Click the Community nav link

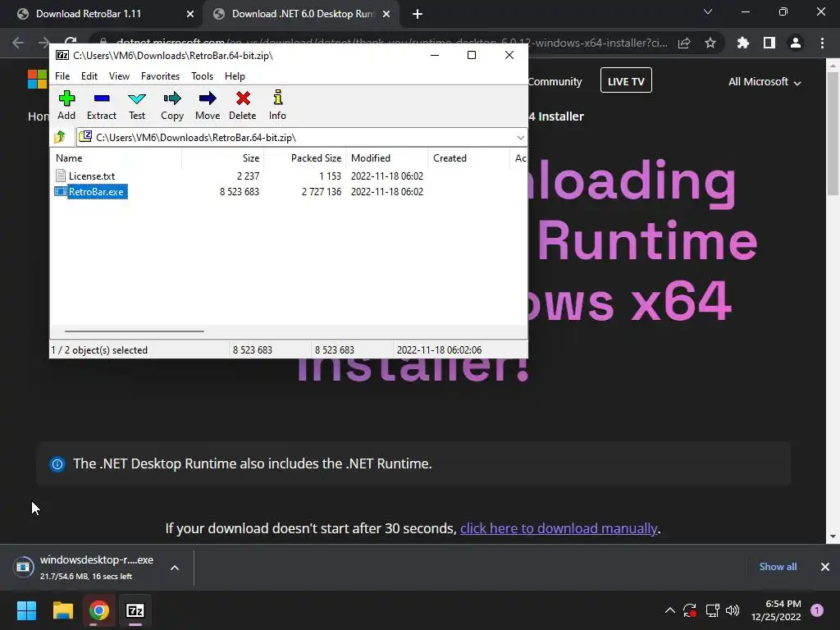coord(555,81)
